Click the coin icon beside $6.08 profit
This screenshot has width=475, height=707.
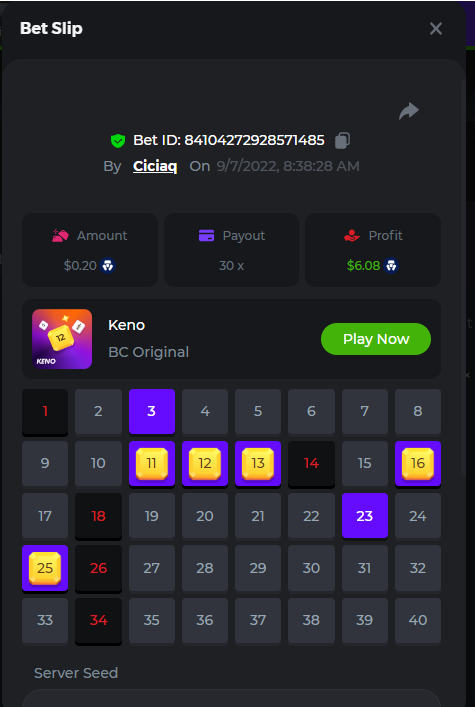pos(391,266)
